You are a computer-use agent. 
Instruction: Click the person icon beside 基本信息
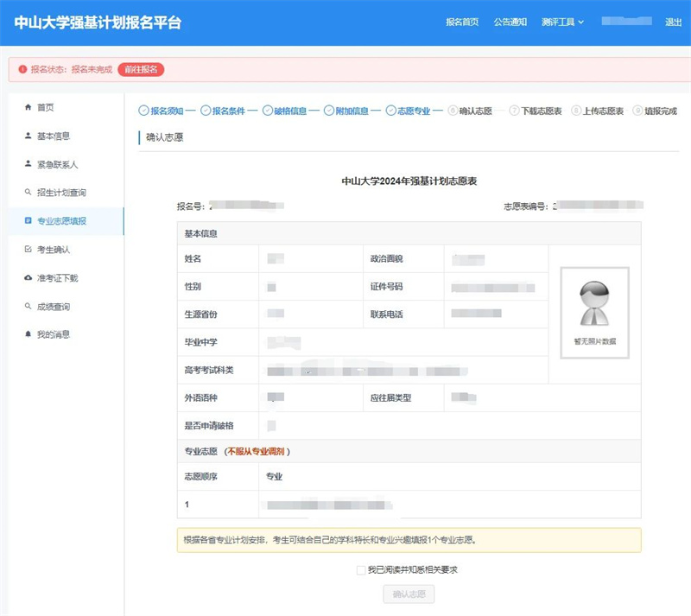tap(29, 136)
